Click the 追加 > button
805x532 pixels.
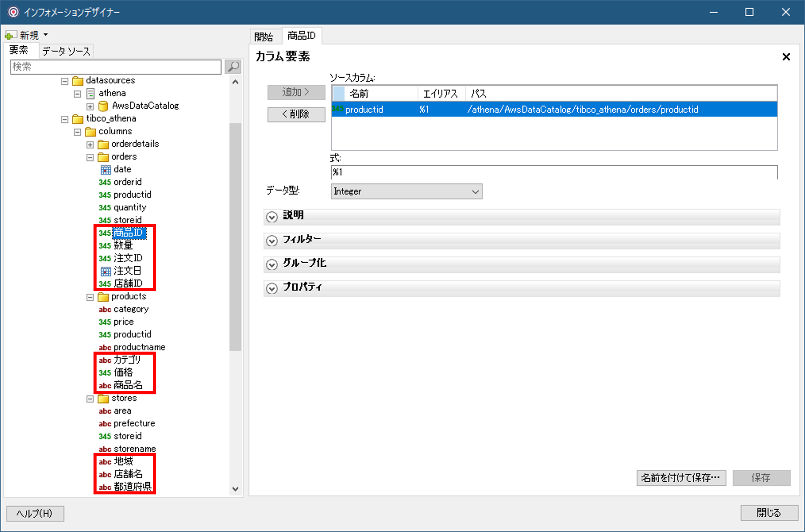coord(296,92)
